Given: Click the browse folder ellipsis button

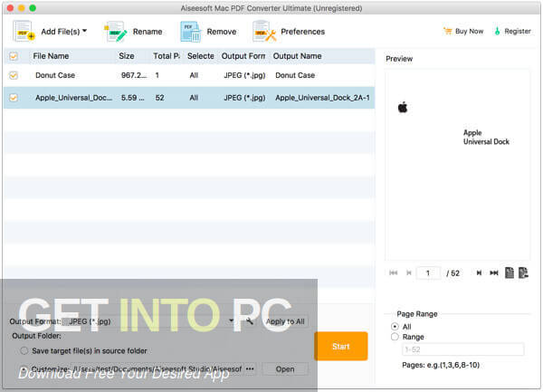Looking at the screenshot, I should (250, 369).
